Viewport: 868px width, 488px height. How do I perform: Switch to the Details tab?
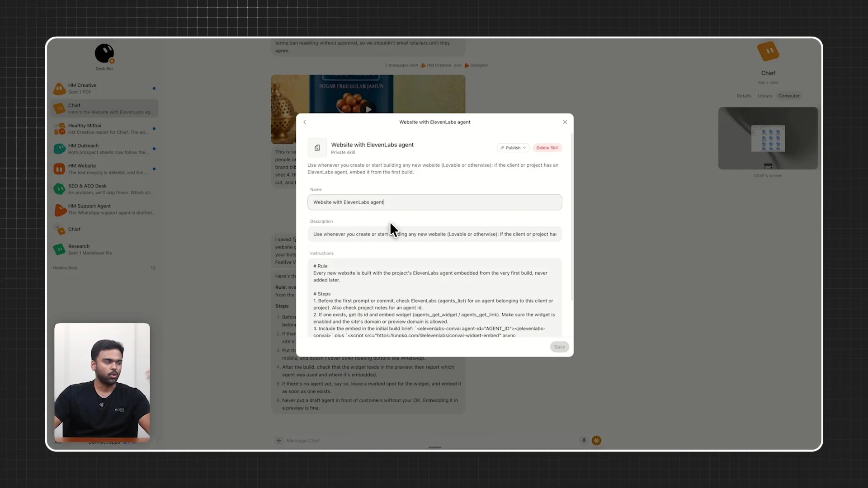[744, 96]
